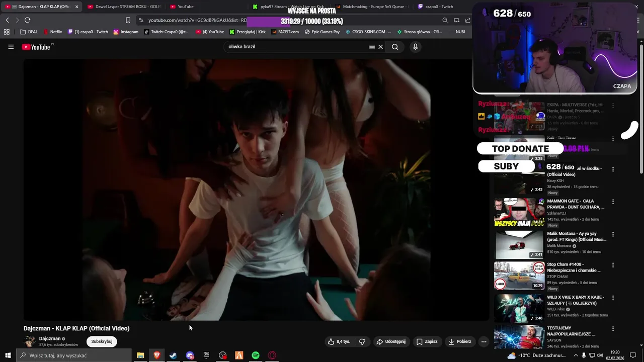Open the Brave browser taskbar icon
The width and height of the screenshot is (644, 362).
pos(156,355)
